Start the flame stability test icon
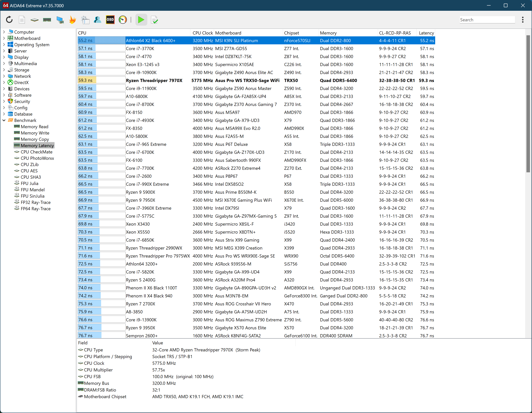Screen dimensions: 532x413 click(72, 20)
